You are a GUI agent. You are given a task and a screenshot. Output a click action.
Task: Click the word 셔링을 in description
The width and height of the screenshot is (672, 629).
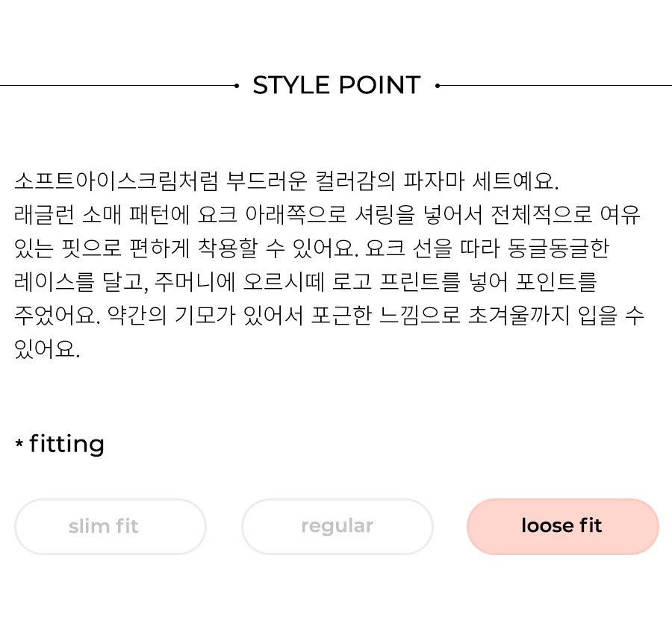coord(385,215)
